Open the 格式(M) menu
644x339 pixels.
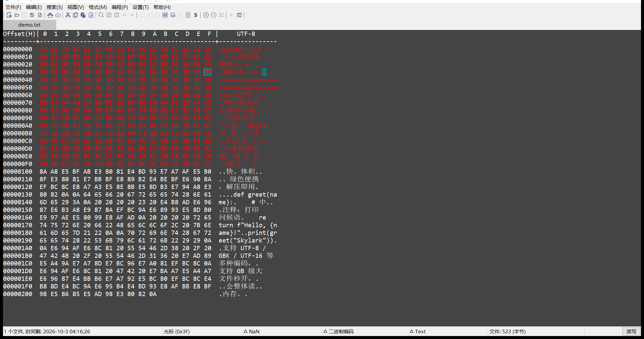[98, 7]
